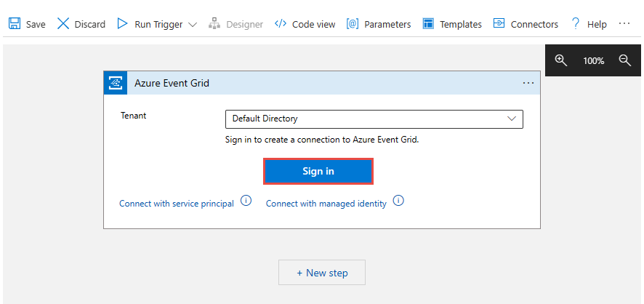Viewport: 644px width, 304px height.
Task: Click info icon beside service principal link
Action: (246, 201)
